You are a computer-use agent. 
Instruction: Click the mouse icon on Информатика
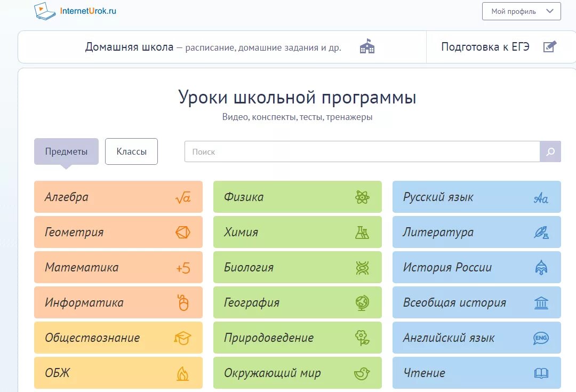pyautogui.click(x=183, y=302)
